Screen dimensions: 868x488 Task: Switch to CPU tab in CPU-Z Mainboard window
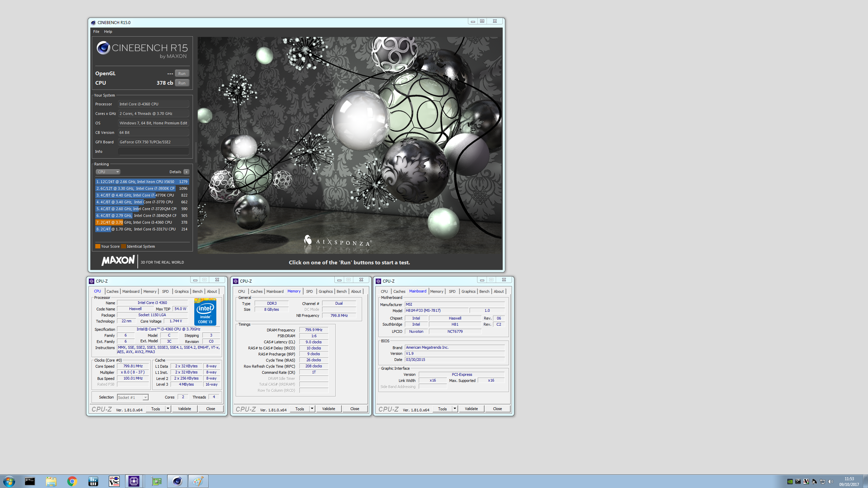[384, 291]
